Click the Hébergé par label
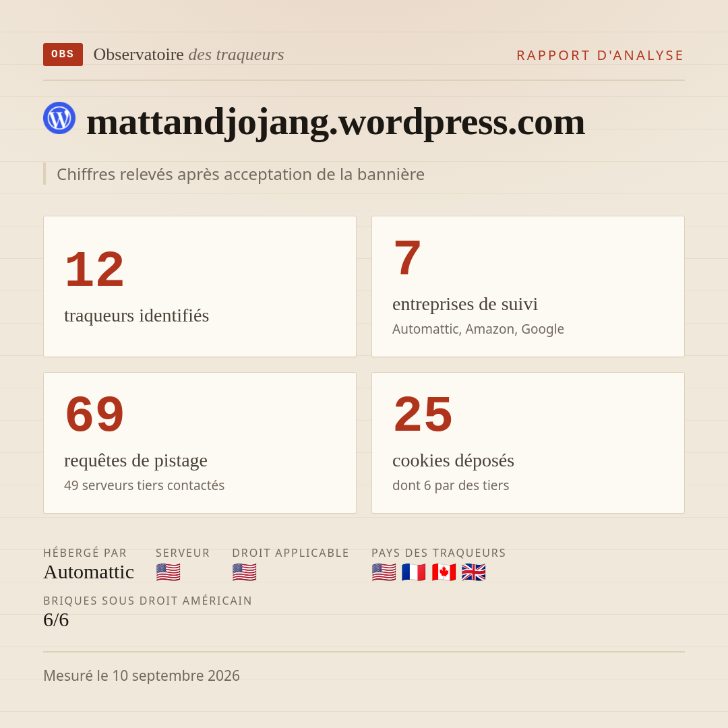The image size is (728, 728). [85, 553]
